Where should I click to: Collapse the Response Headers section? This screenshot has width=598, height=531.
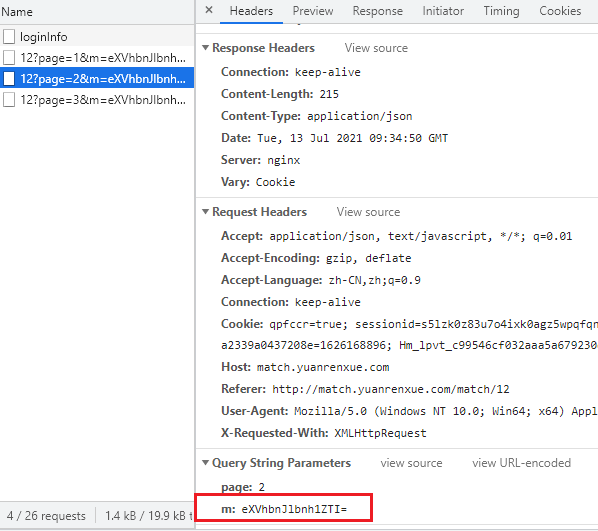(x=206, y=48)
